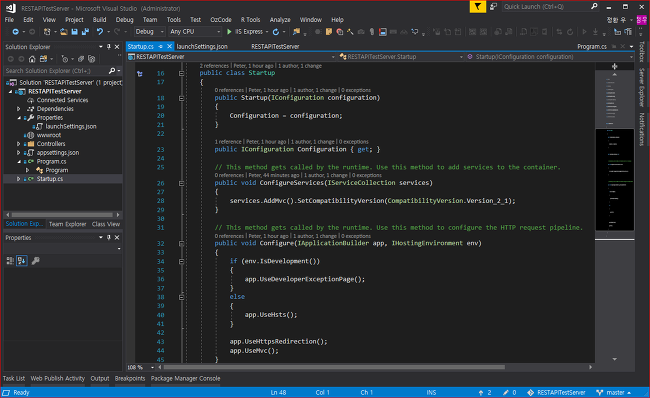The image size is (650, 398).
Task: Open the Build menu
Action: coord(99,19)
